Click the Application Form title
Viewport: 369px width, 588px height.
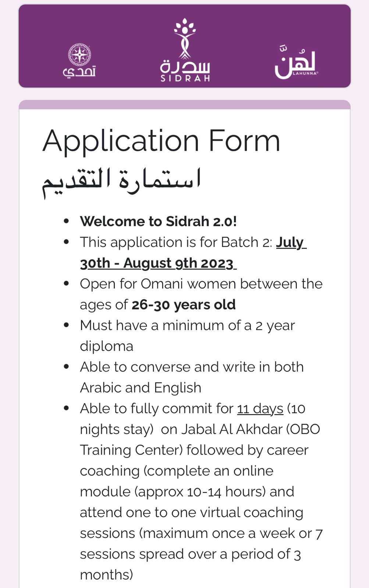[162, 141]
